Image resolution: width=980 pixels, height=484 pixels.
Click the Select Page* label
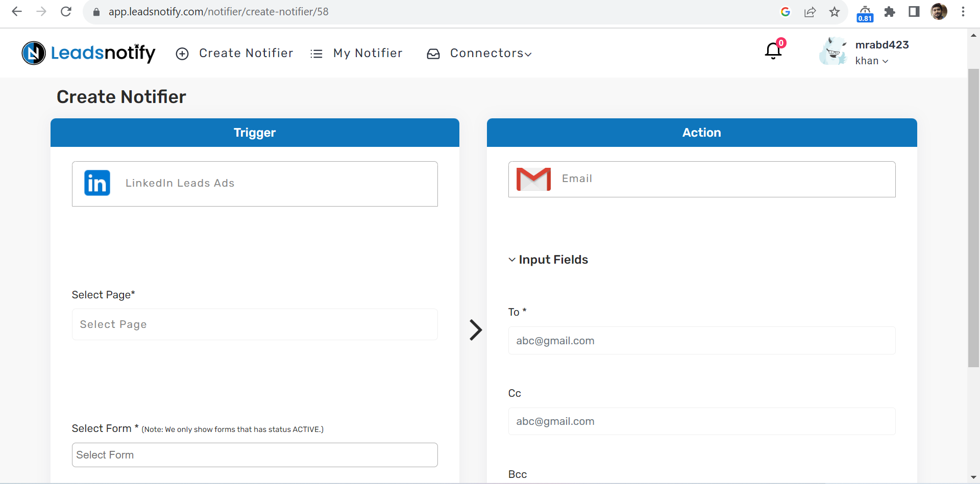pos(104,295)
